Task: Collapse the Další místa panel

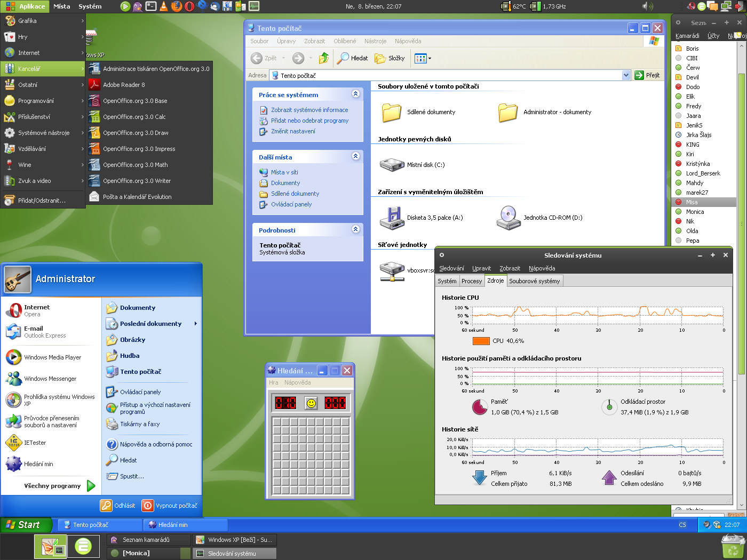Action: click(x=356, y=156)
